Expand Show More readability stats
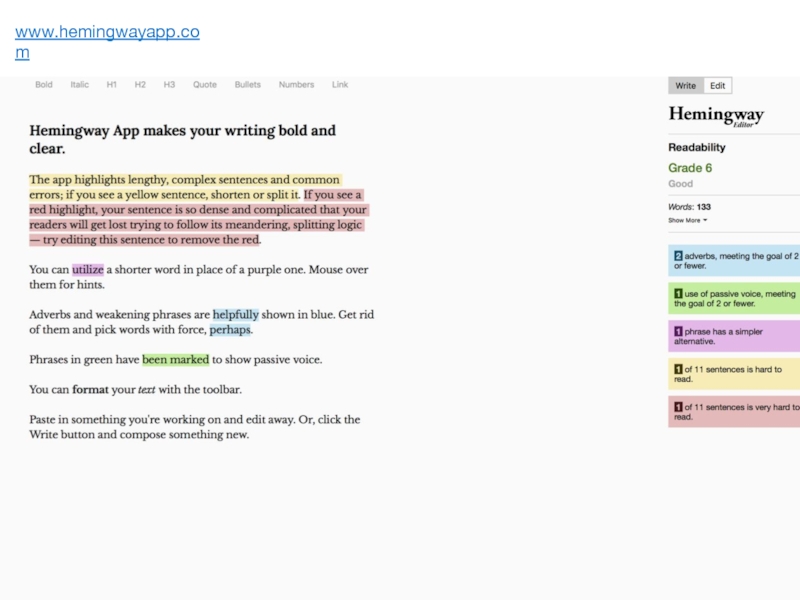The image size is (800, 600). point(688,220)
